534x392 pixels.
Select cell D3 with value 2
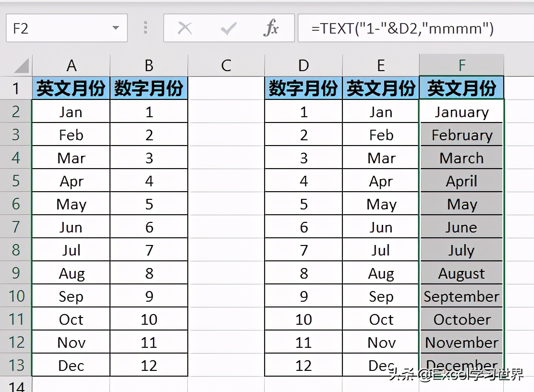(x=303, y=135)
